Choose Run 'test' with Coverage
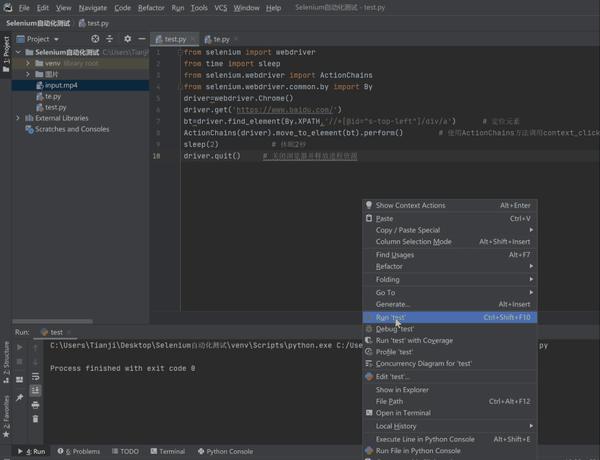The image size is (600, 460). [414, 340]
